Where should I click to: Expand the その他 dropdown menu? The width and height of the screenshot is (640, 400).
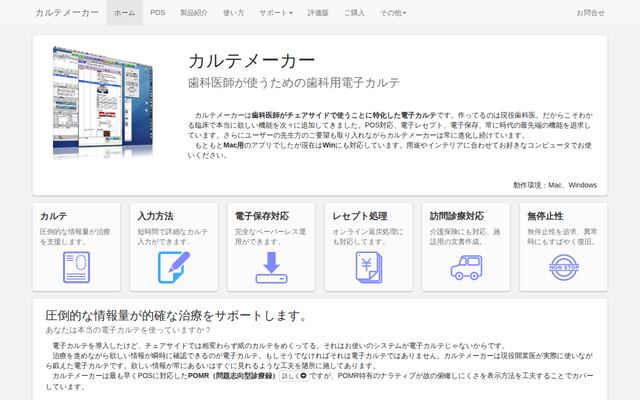[x=393, y=13]
